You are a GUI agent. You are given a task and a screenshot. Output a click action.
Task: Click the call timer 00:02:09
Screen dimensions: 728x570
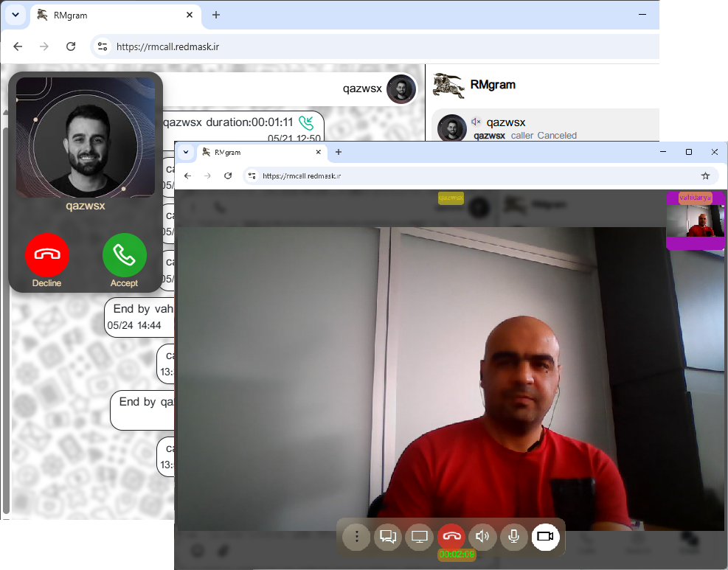click(x=457, y=555)
